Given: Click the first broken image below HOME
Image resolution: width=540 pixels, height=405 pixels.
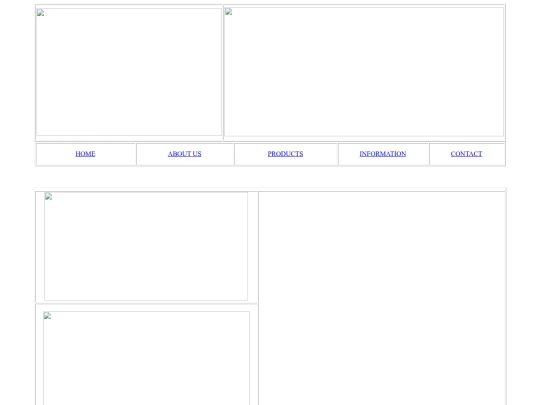Looking at the screenshot, I should pyautogui.click(x=146, y=246).
